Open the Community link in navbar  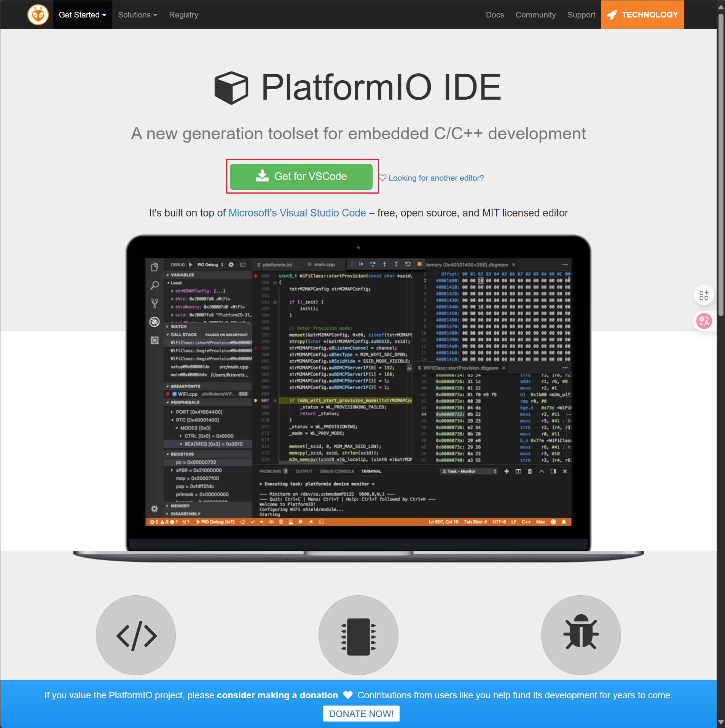[535, 15]
